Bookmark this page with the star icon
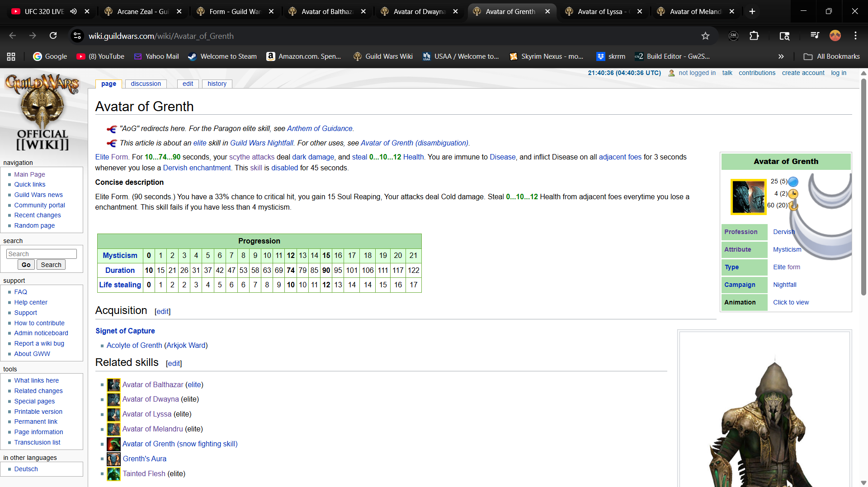The image size is (868, 487). click(705, 36)
